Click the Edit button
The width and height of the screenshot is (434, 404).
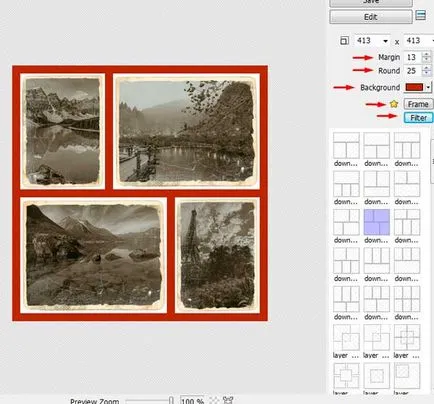(371, 17)
